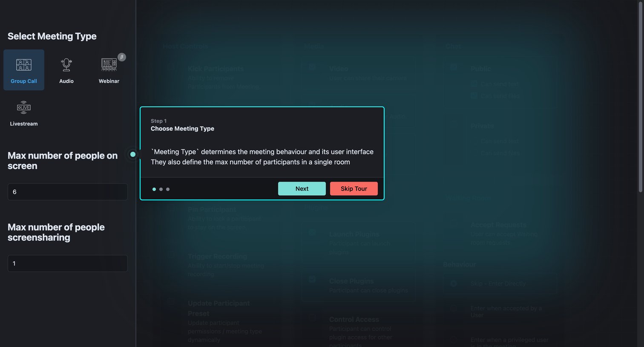This screenshot has height=347, width=644.
Task: Go to the second tour step dot
Action: click(161, 189)
